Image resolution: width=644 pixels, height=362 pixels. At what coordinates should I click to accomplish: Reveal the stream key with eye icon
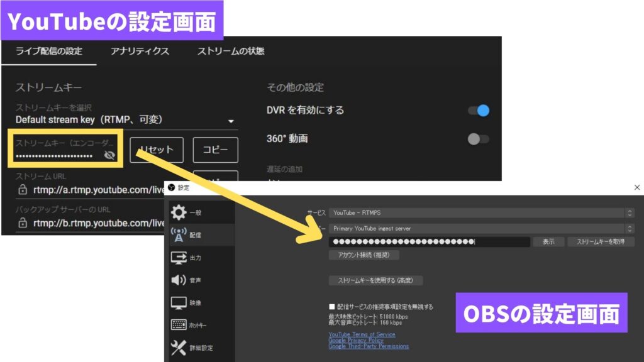(109, 155)
